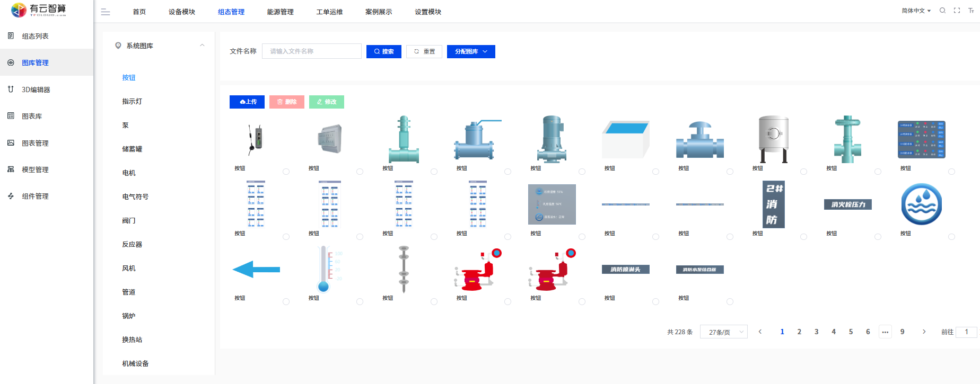Open the 分配图库 dropdown
The height and width of the screenshot is (384, 980).
[x=470, y=51]
